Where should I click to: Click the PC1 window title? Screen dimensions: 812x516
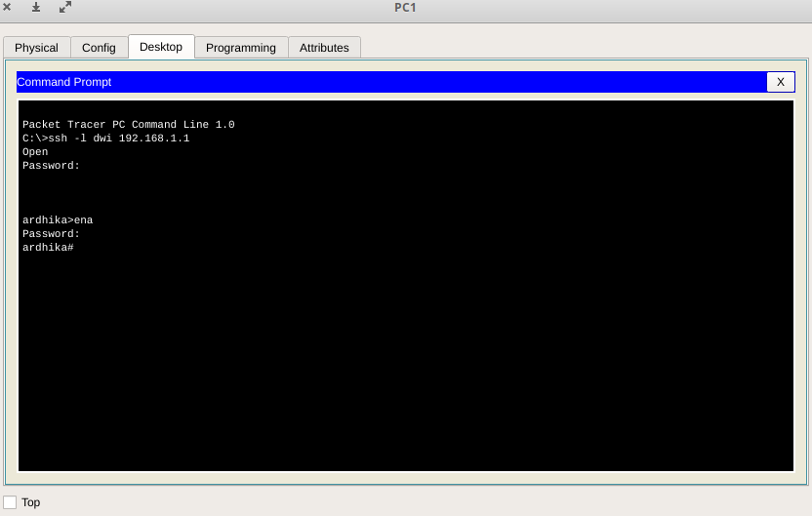click(405, 8)
